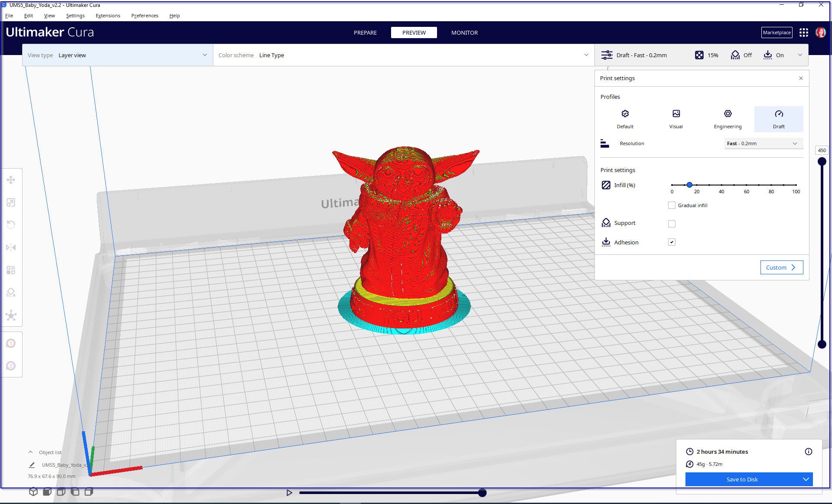Select the Scale tool

(11, 202)
